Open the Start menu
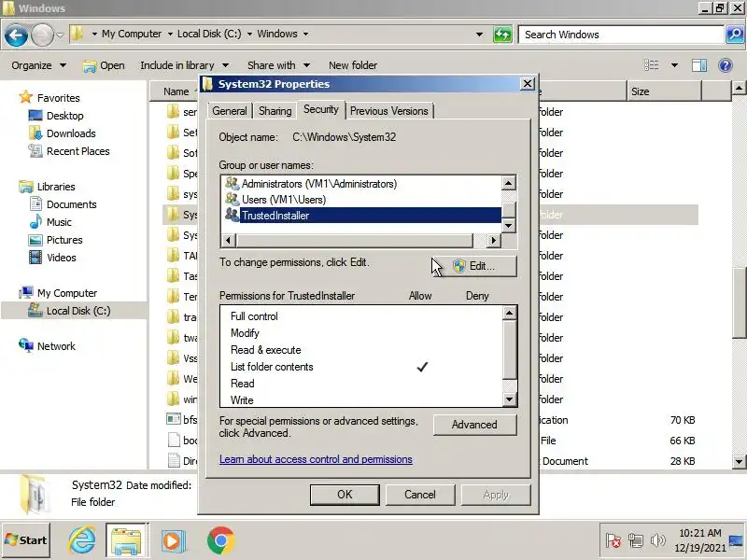 (26, 540)
